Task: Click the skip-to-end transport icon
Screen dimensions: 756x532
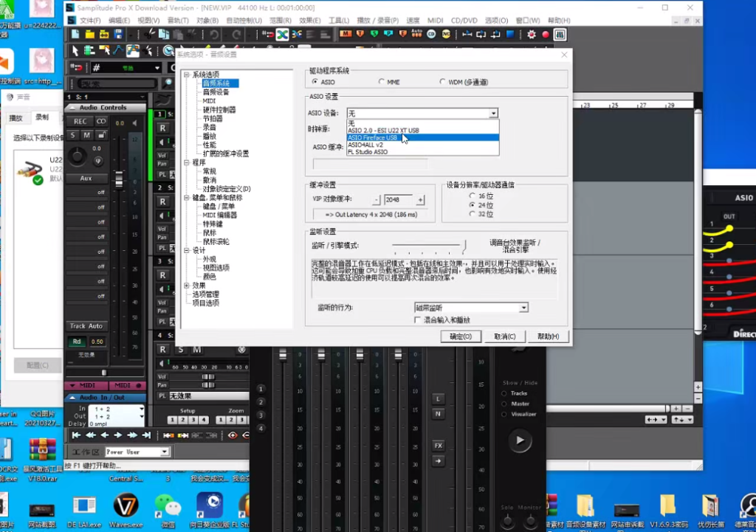Action: tap(147, 435)
